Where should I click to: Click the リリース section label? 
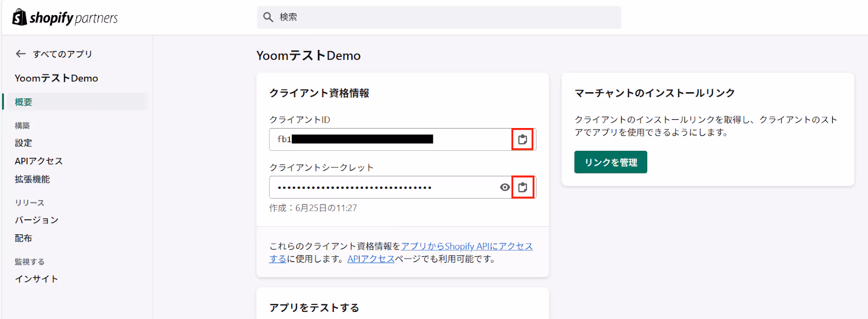click(29, 202)
